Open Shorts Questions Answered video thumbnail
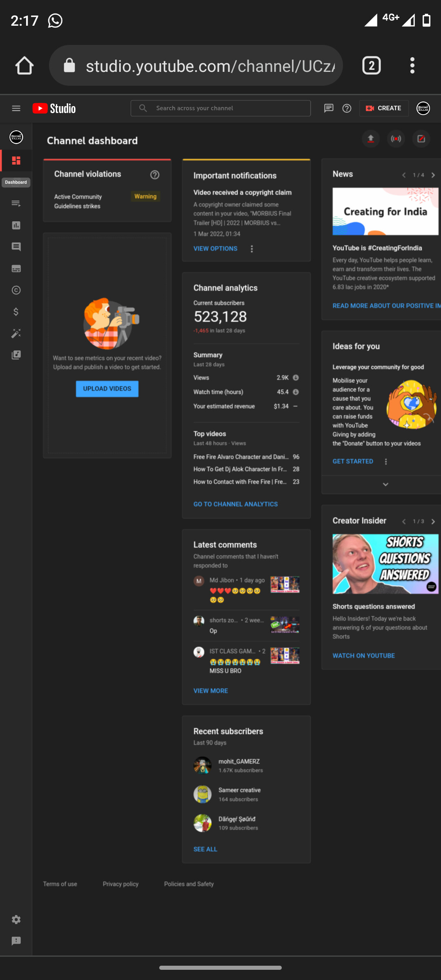Image resolution: width=441 pixels, height=980 pixels. [385, 564]
